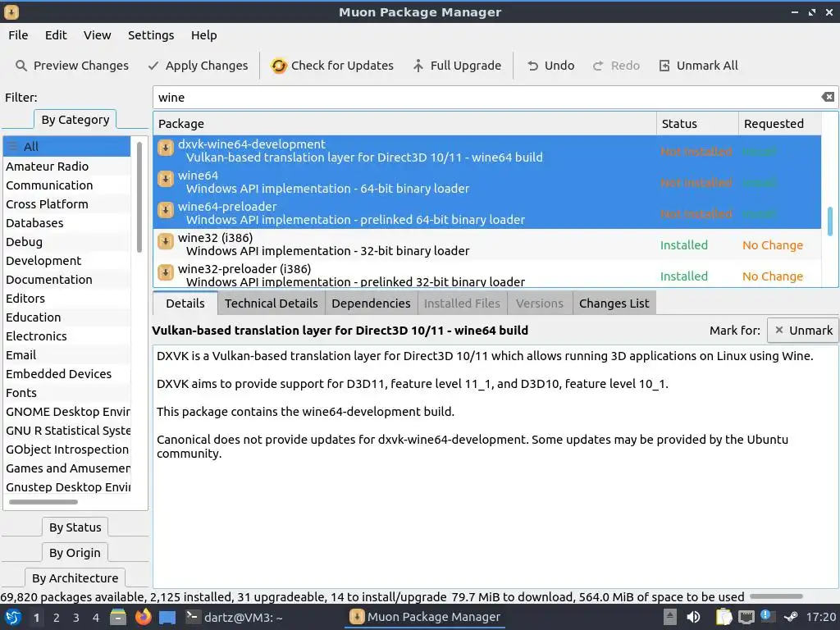Click the Steam tray icon
Viewport: 840px width, 630px height.
tap(791, 617)
